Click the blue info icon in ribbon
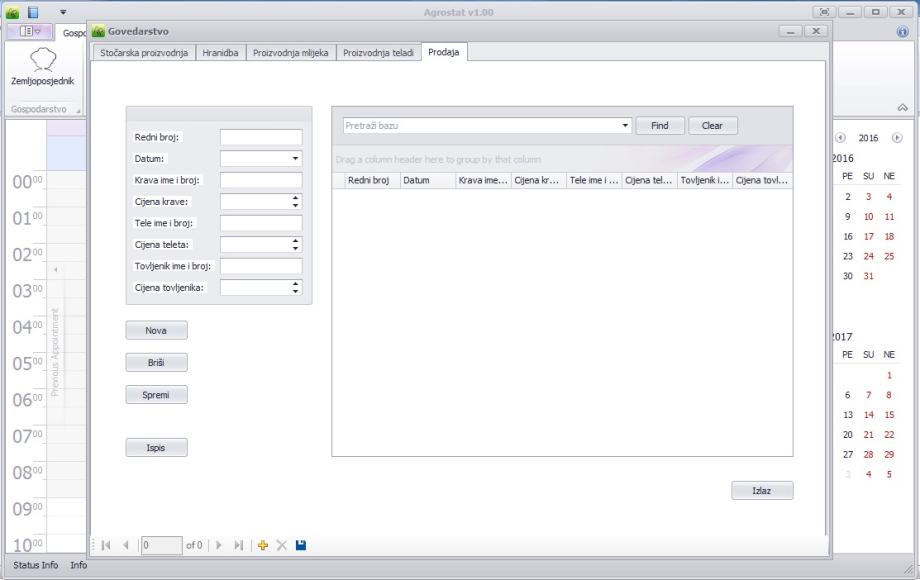The width and height of the screenshot is (920, 580). coord(902,32)
